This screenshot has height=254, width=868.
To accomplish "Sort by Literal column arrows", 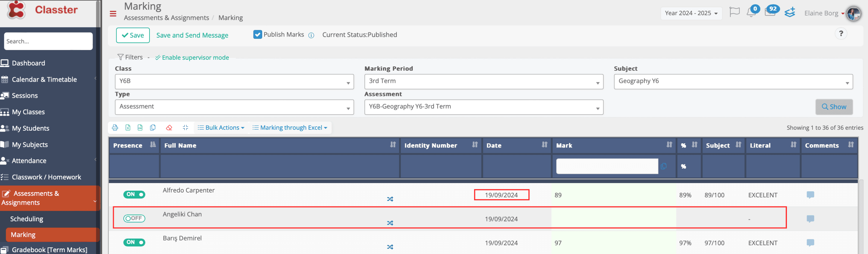I will point(793,145).
